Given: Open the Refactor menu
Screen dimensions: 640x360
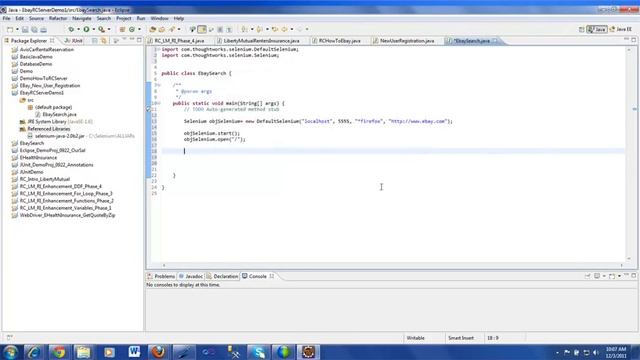Looking at the screenshot, I should [x=58, y=18].
